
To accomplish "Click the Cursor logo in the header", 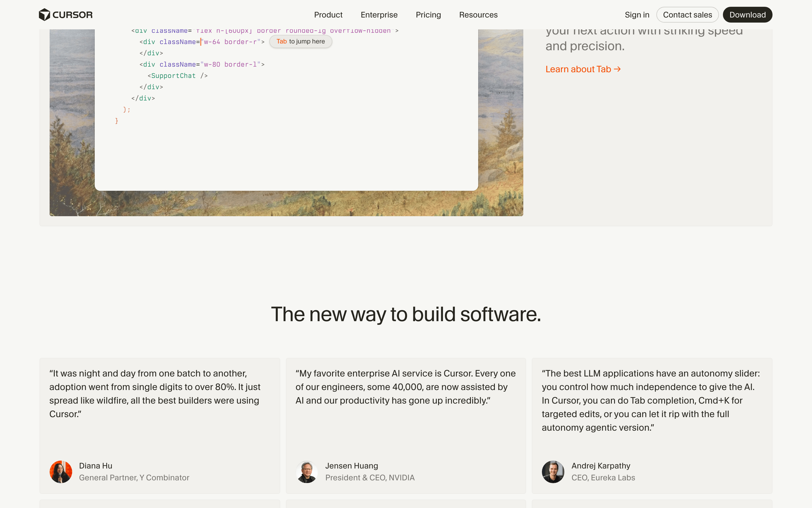I will pos(66,15).
